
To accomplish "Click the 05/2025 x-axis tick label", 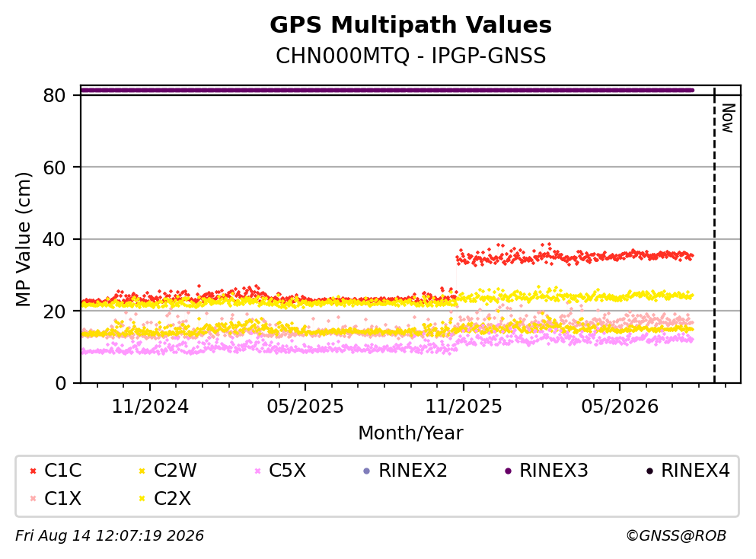I will pyautogui.click(x=305, y=407).
